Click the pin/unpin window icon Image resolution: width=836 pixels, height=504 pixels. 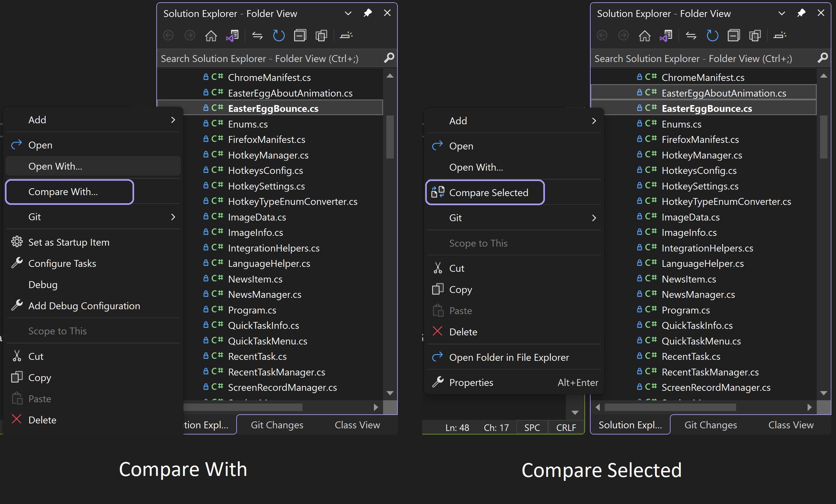pyautogui.click(x=367, y=12)
